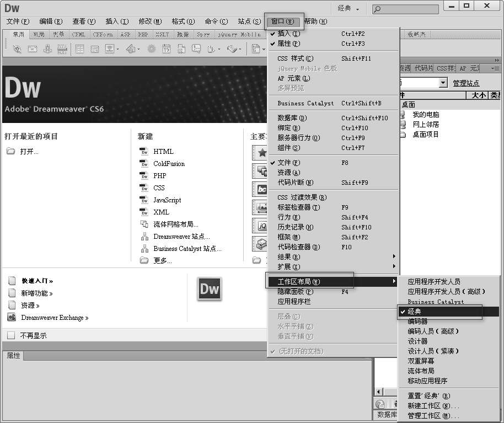This screenshot has width=504, height=423.
Task: Click the 新增功能 » link
Action: coord(36,293)
